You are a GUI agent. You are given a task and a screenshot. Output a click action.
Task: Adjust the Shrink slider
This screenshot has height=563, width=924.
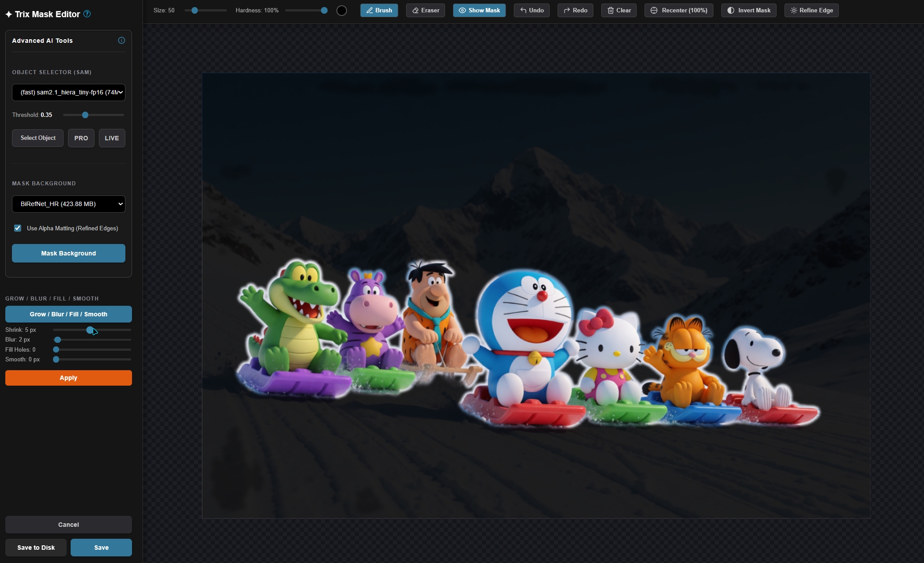pyautogui.click(x=92, y=330)
